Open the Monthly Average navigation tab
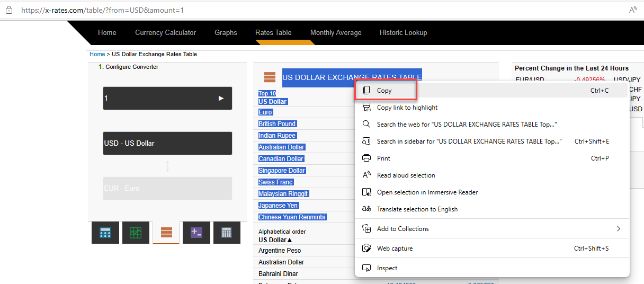644x284 pixels. [x=336, y=33]
